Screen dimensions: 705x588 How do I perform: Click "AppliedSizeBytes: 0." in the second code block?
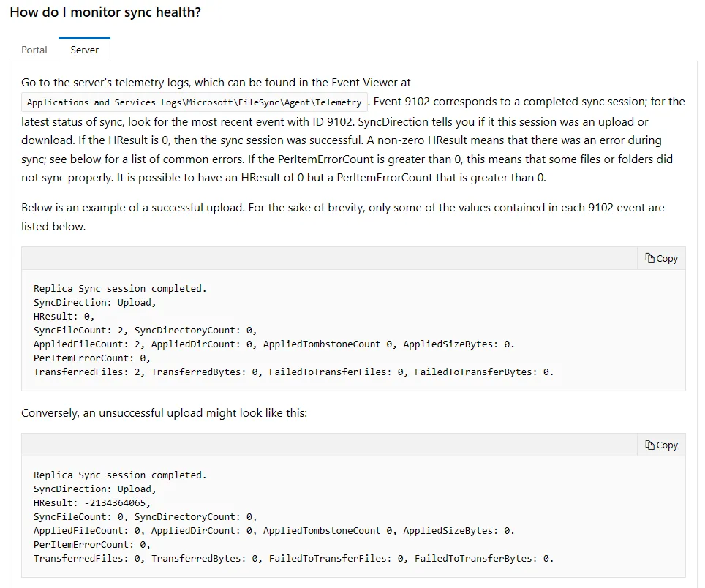click(x=459, y=530)
